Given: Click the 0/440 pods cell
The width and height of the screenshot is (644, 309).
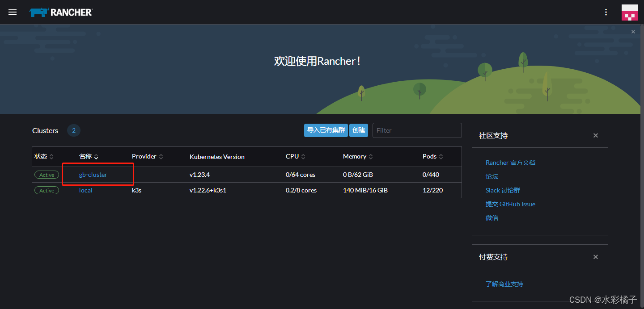Looking at the screenshot, I should click(x=431, y=175).
